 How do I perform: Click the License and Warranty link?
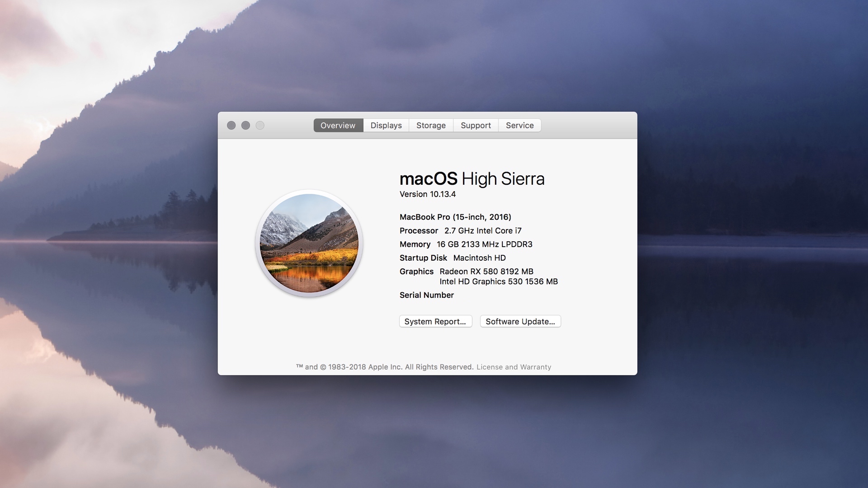point(514,366)
